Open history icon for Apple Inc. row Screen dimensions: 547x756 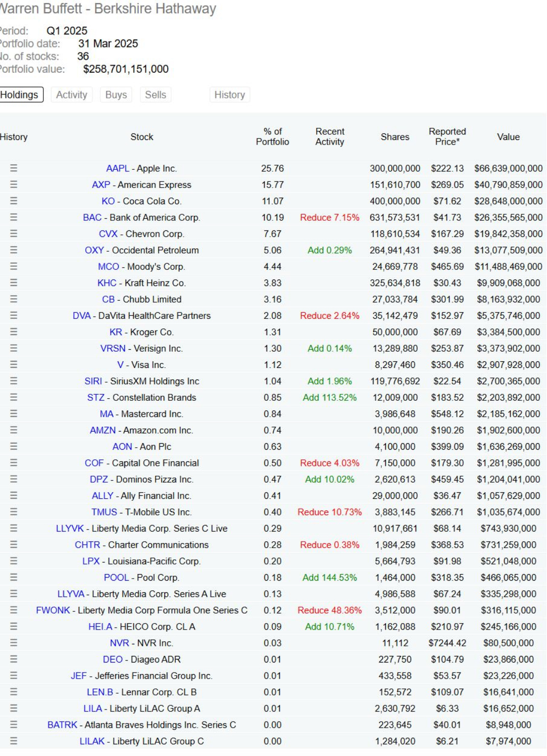[14, 168]
